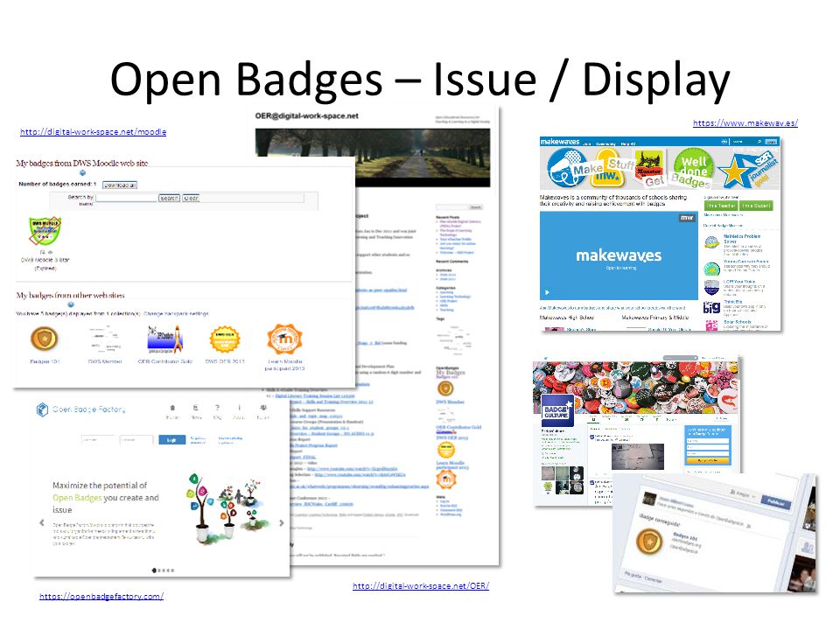Open the Think Big badge mission
Screen dimensions: 840x630
tap(733, 302)
